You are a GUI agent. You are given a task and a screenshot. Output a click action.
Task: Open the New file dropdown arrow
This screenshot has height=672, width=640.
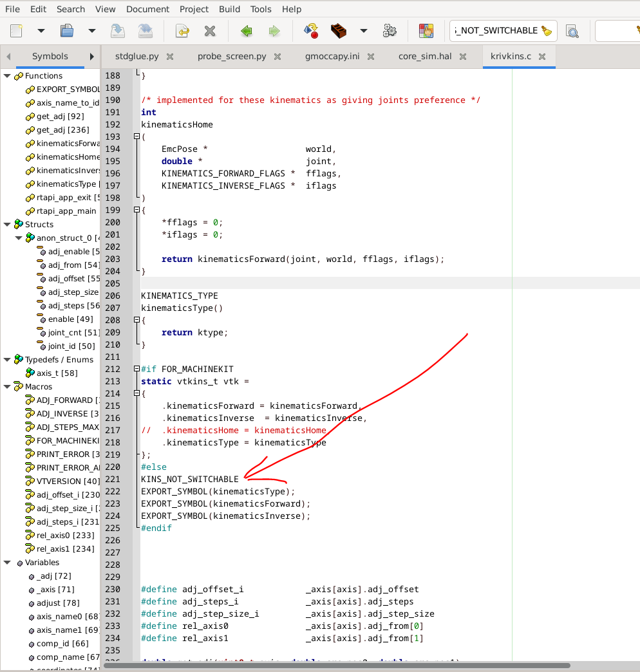click(41, 30)
